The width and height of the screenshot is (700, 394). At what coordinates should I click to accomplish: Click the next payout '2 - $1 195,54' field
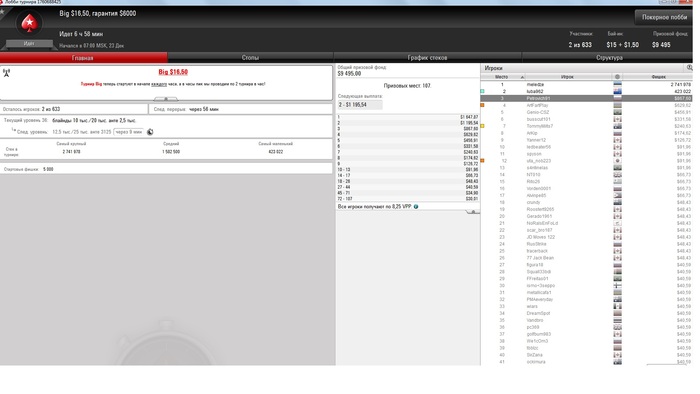click(x=360, y=105)
